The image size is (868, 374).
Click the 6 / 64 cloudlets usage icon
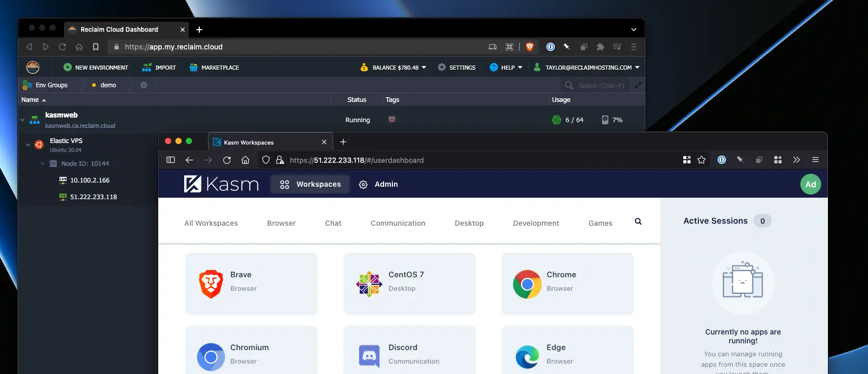[x=556, y=120]
